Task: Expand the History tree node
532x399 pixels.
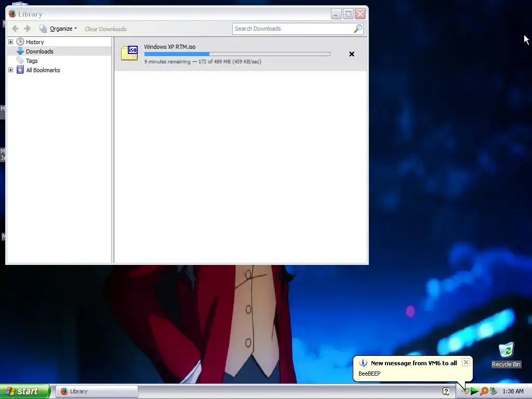Action: click(10, 42)
